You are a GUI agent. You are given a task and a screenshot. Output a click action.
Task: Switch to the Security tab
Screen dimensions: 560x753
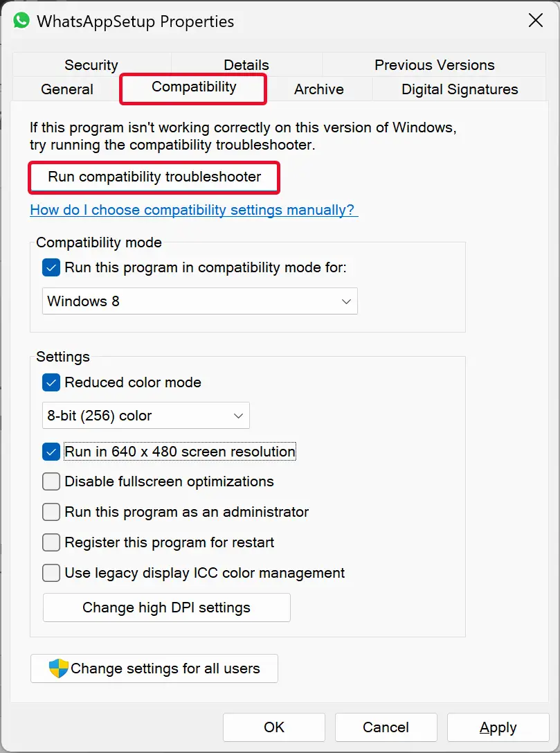point(91,65)
